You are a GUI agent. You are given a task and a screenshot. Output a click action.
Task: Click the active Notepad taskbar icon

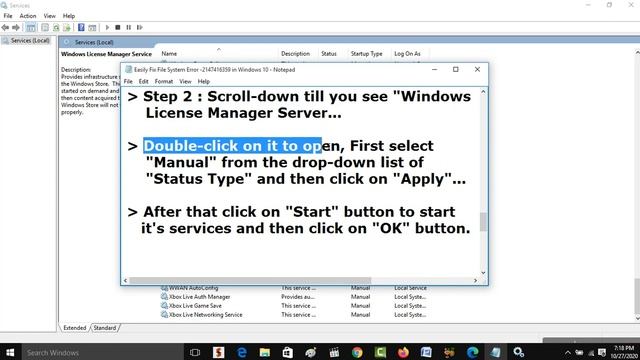[496, 352]
